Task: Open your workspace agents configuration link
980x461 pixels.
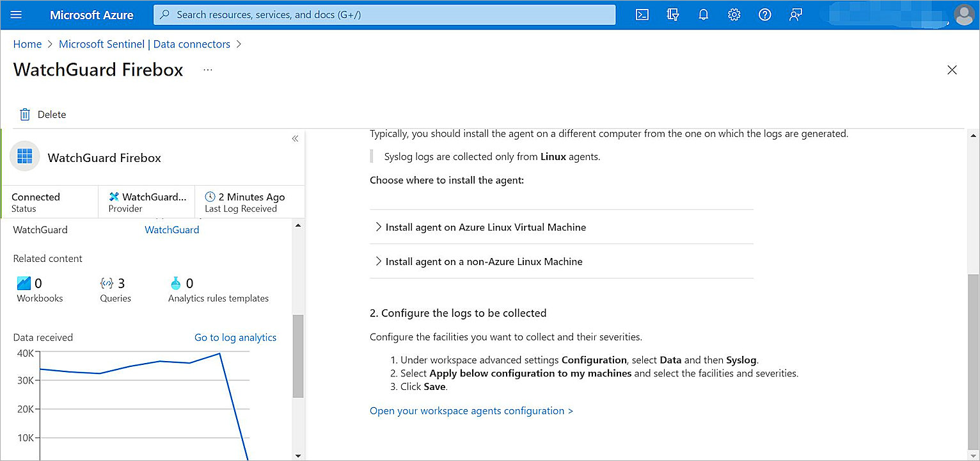Action: click(471, 411)
